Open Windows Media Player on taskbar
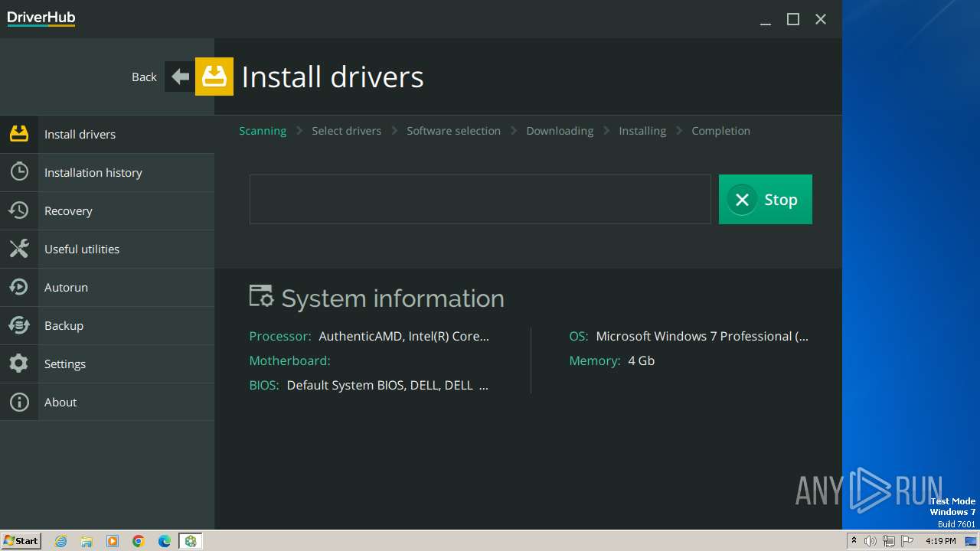Screen dimensions: 980x551 click(x=113, y=541)
